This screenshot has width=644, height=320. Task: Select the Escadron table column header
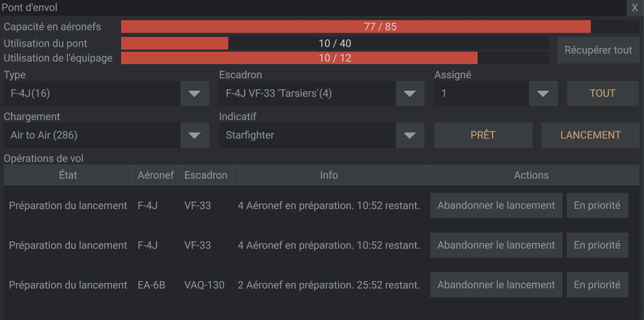(x=205, y=175)
